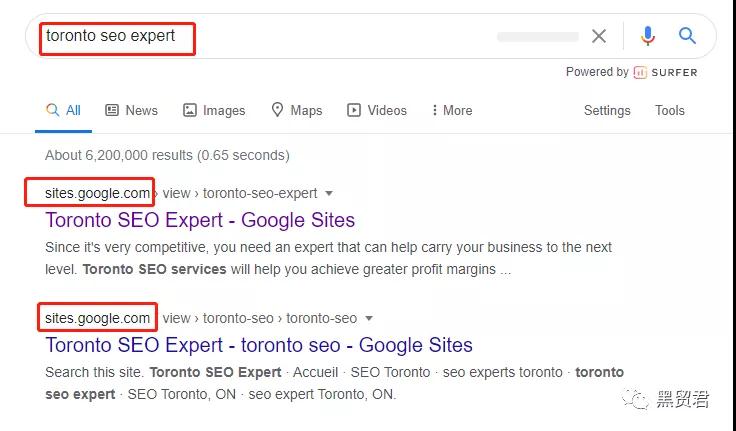The height and width of the screenshot is (431, 736).
Task: Click first result's sites.google.com URL
Action: 98,193
